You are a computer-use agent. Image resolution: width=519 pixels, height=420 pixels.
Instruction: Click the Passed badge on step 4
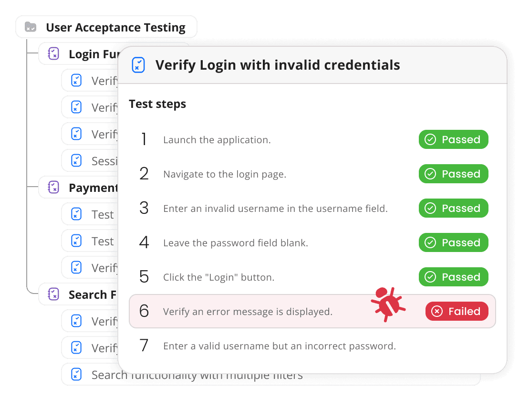pyautogui.click(x=453, y=242)
